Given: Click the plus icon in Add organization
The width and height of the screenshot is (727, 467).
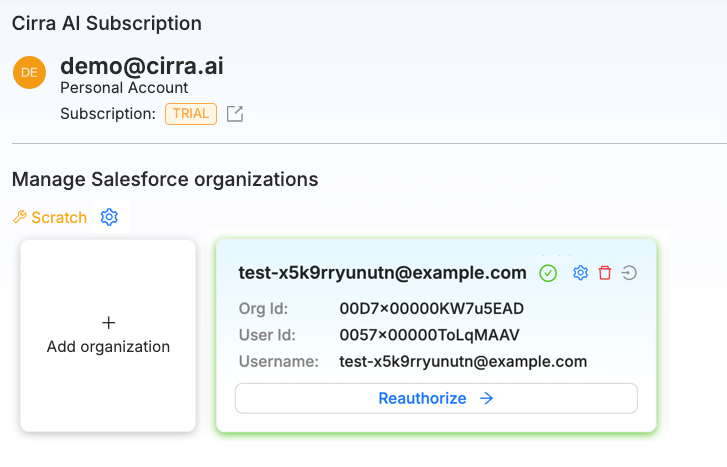Looking at the screenshot, I should click(x=109, y=323).
